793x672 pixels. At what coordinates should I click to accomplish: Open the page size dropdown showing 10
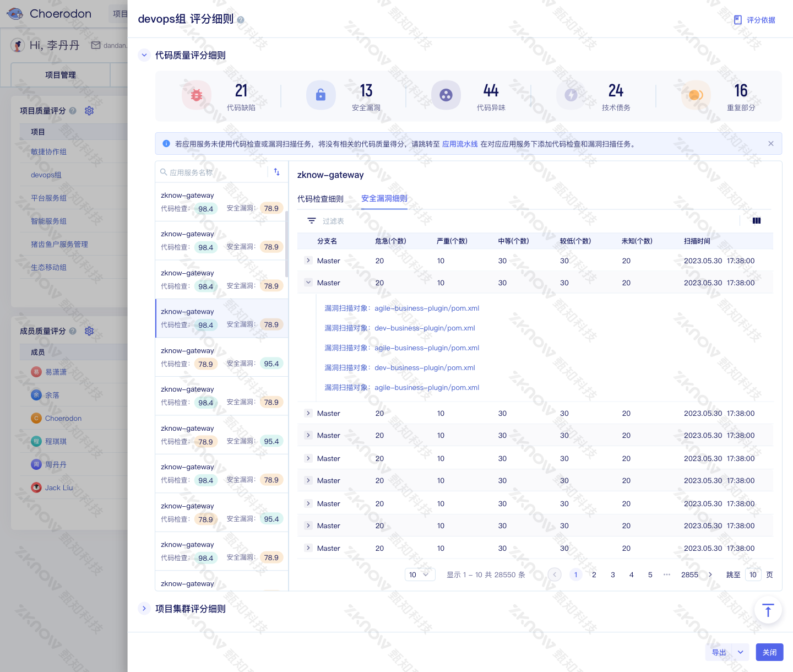point(420,575)
